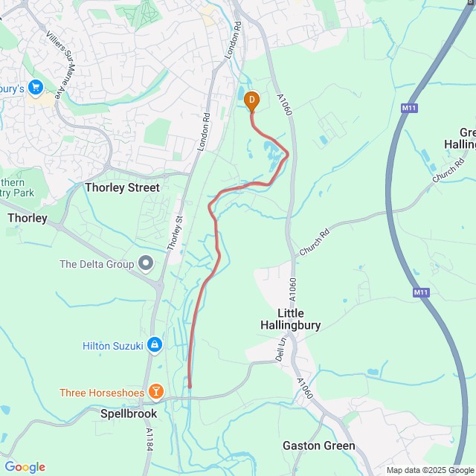Click the upper M11 motorway shield

(x=409, y=108)
